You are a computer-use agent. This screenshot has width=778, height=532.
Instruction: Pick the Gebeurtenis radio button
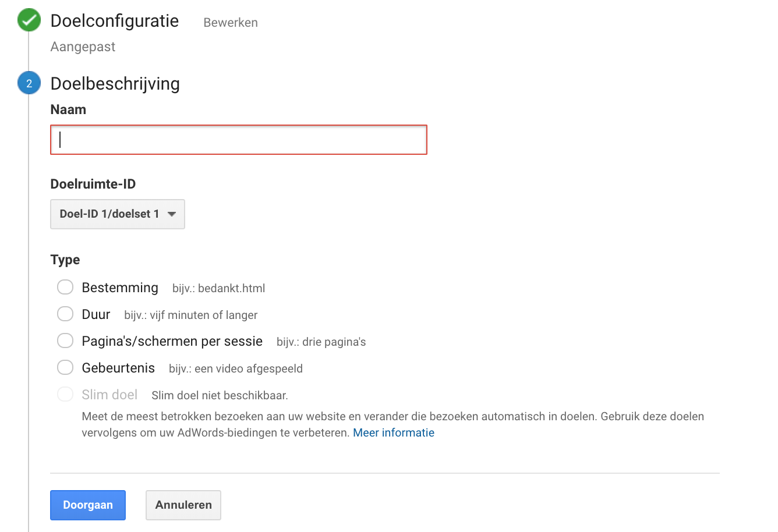click(65, 368)
